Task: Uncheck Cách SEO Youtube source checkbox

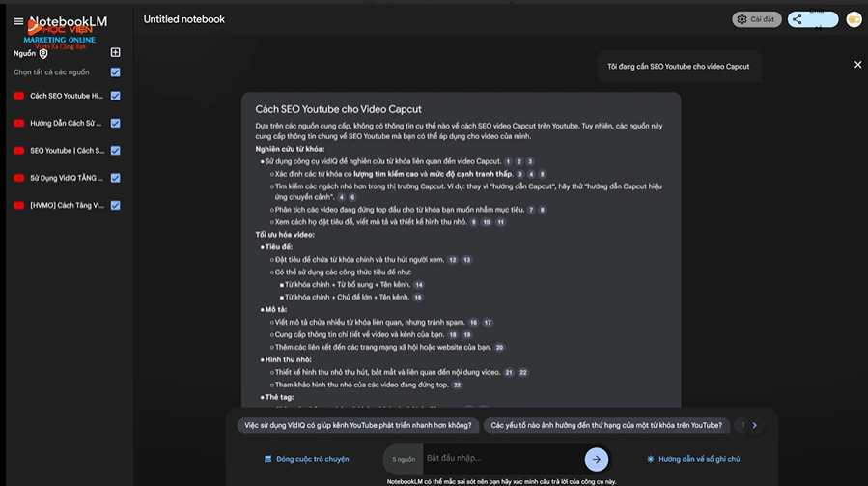Action: pyautogui.click(x=115, y=96)
